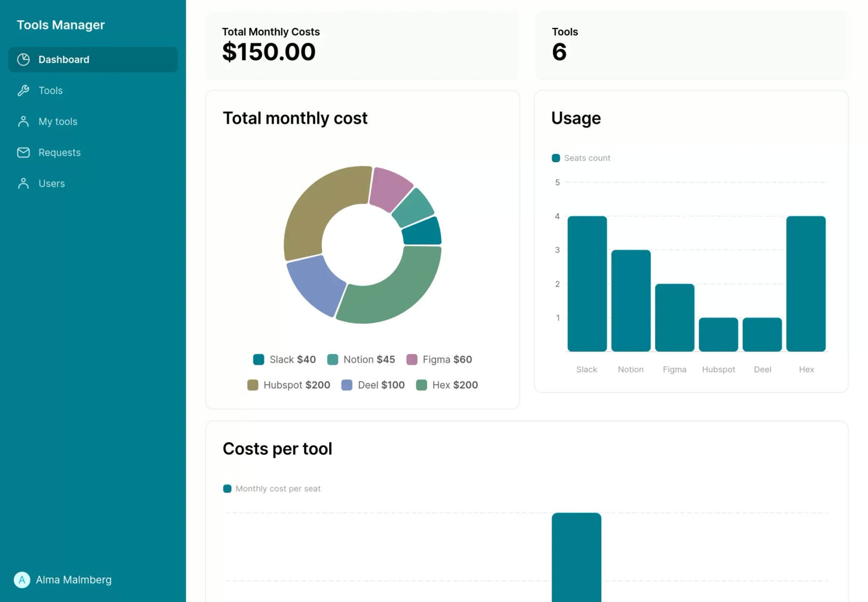Click the Dashboard pie-chart icon
Screen dimensions: 868x602
coord(23,59)
